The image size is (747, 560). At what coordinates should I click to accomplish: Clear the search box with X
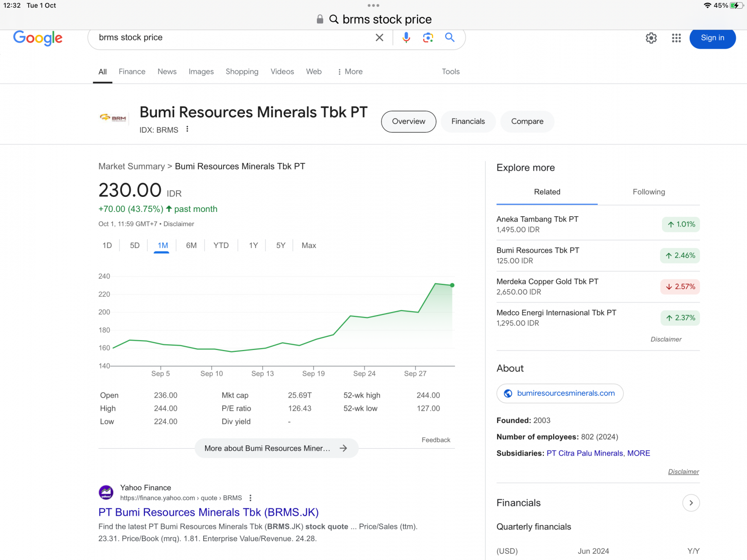380,37
